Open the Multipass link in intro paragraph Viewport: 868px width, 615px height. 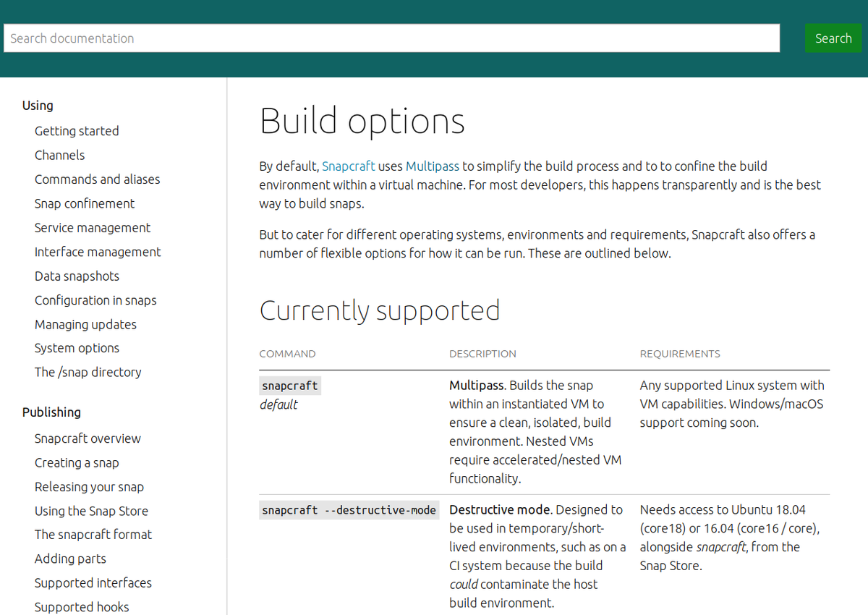click(433, 166)
